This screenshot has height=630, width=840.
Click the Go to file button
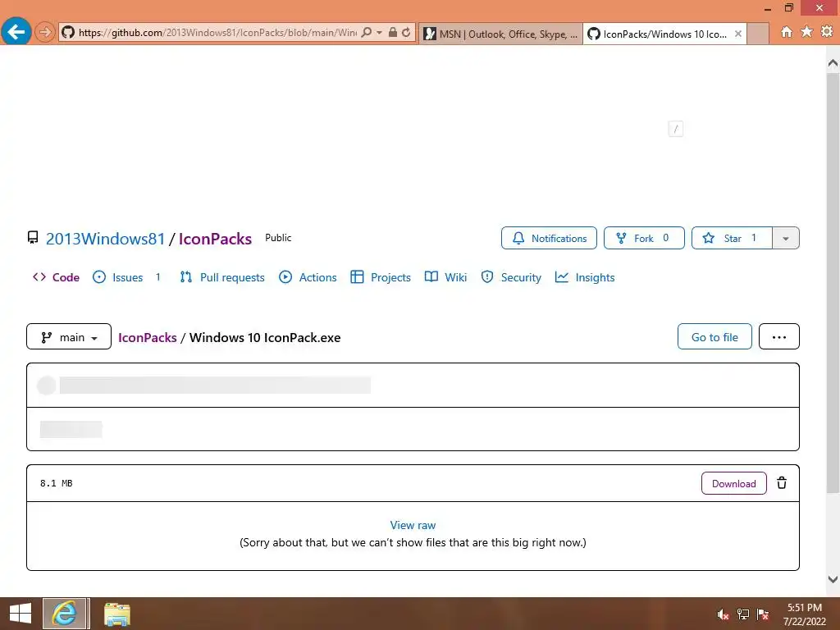714,337
